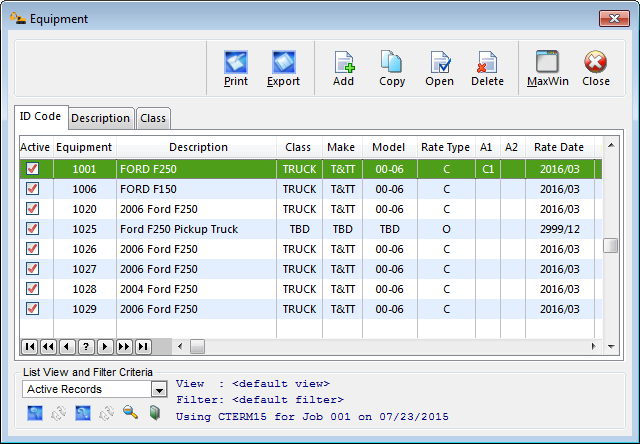
Task: Switch to the Description tab
Action: (101, 118)
